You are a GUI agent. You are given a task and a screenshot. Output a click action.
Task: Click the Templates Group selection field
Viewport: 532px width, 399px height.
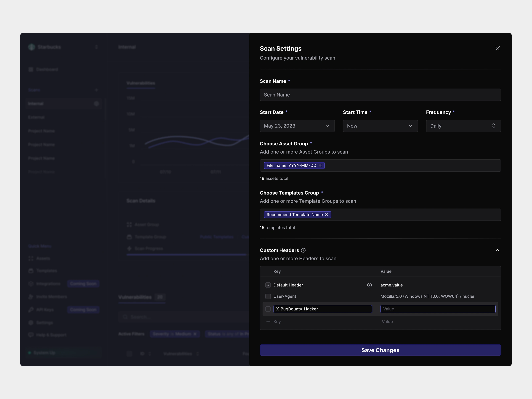coord(380,215)
